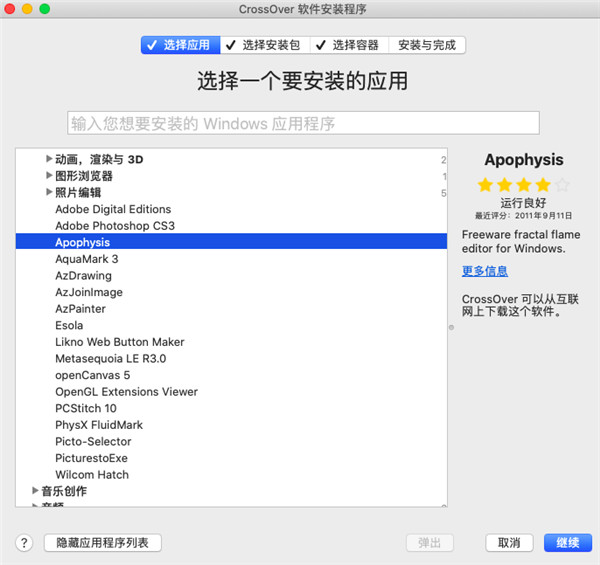Click the 图形浏览器 category label
600x565 pixels.
(x=84, y=176)
